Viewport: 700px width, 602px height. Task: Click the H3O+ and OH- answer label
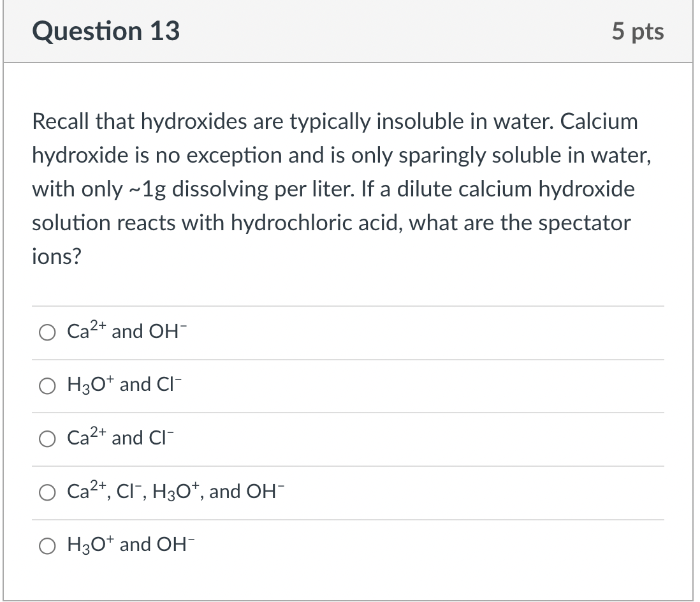pos(131,545)
